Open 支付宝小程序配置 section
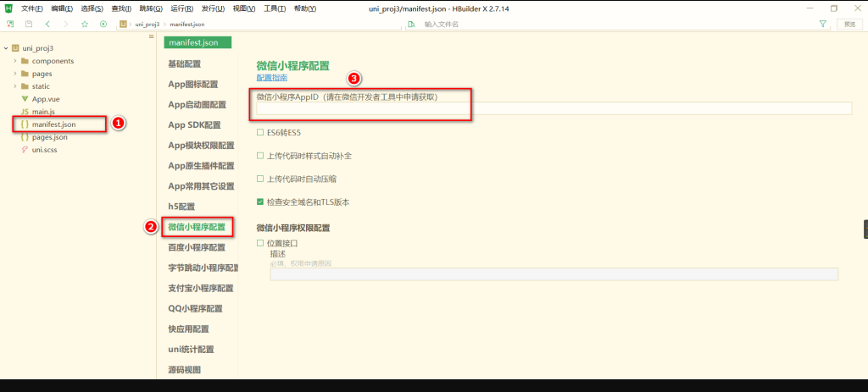 tap(200, 288)
